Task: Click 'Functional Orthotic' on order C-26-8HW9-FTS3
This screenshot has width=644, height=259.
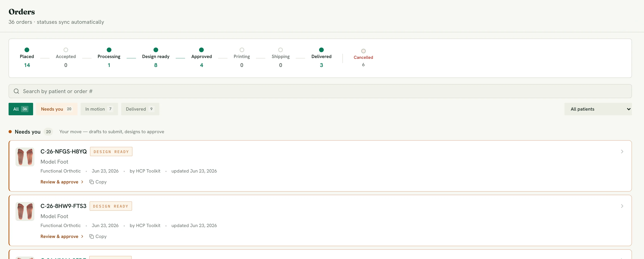Action: pos(61,226)
